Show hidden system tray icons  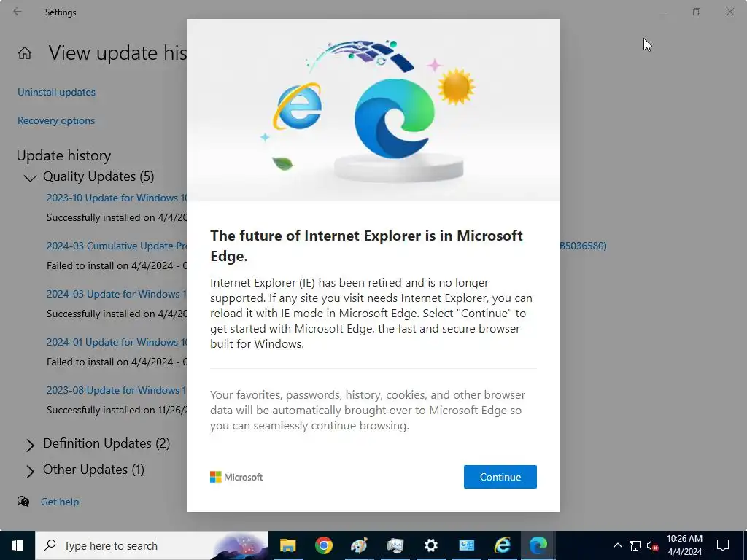point(617,545)
